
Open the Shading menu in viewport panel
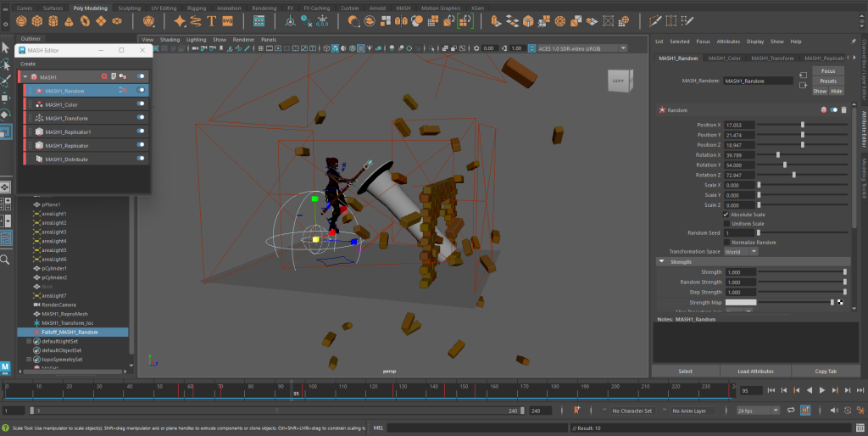(170, 39)
